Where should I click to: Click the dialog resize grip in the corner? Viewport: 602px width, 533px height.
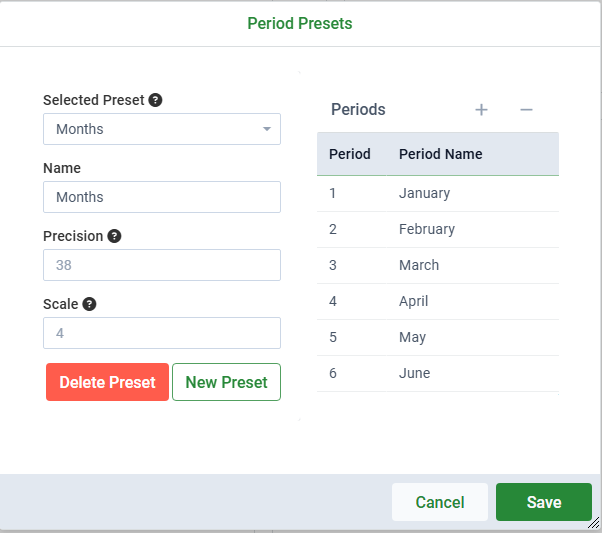[594, 523]
